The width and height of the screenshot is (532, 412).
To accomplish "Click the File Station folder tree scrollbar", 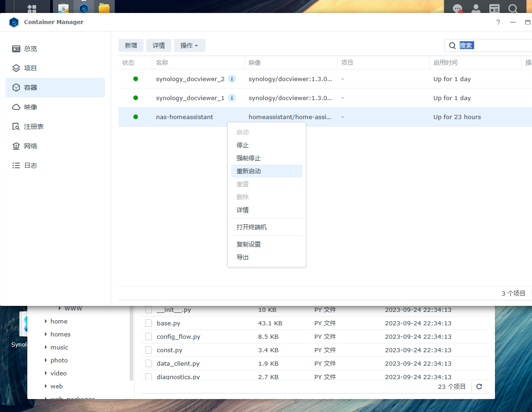I will (131, 343).
